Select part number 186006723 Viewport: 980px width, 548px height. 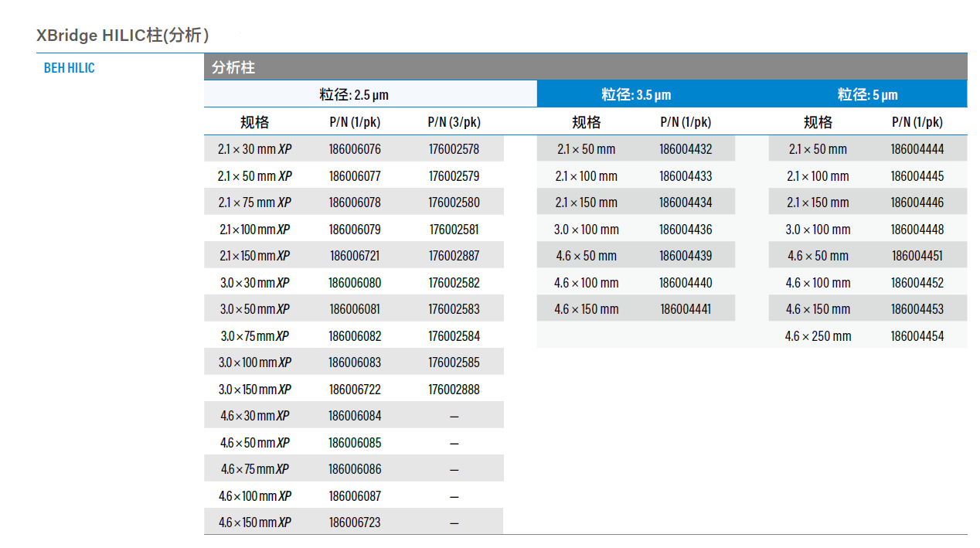click(355, 522)
